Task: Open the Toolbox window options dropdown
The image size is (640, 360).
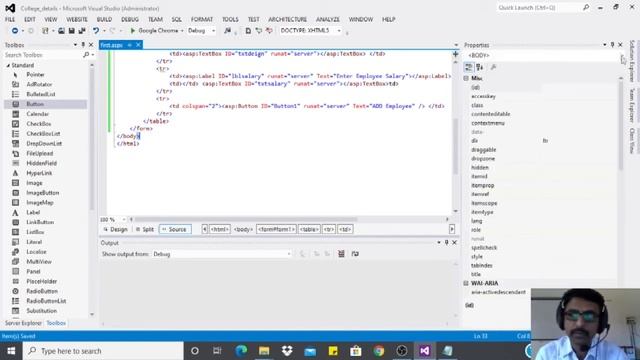Action: coord(75,44)
